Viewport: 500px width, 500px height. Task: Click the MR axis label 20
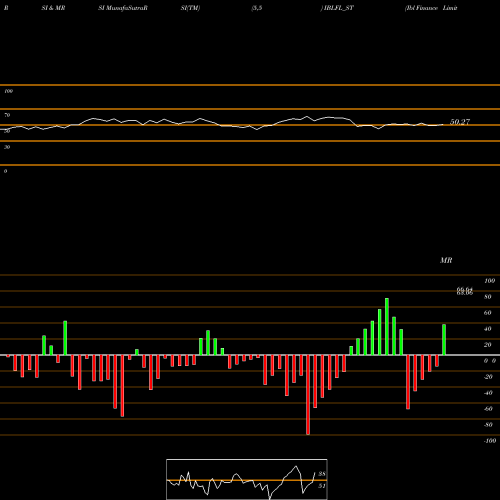coord(488,345)
